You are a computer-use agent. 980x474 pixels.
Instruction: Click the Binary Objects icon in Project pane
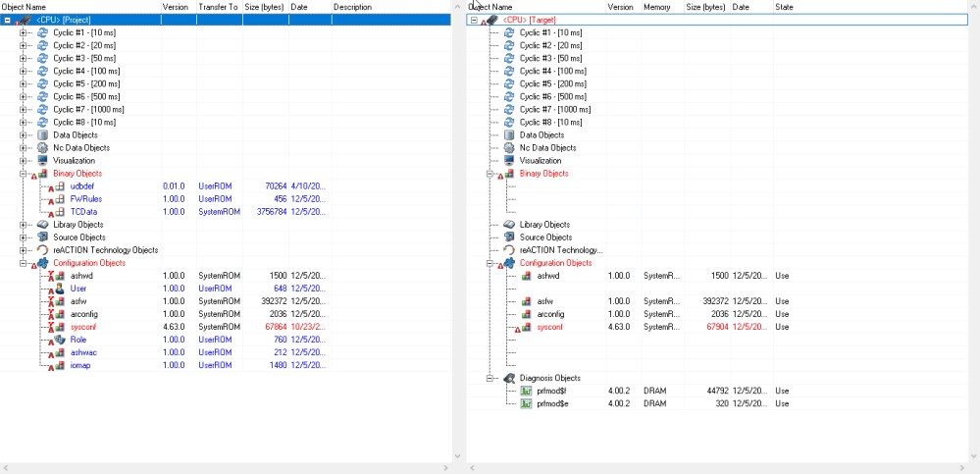pyautogui.click(x=41, y=174)
